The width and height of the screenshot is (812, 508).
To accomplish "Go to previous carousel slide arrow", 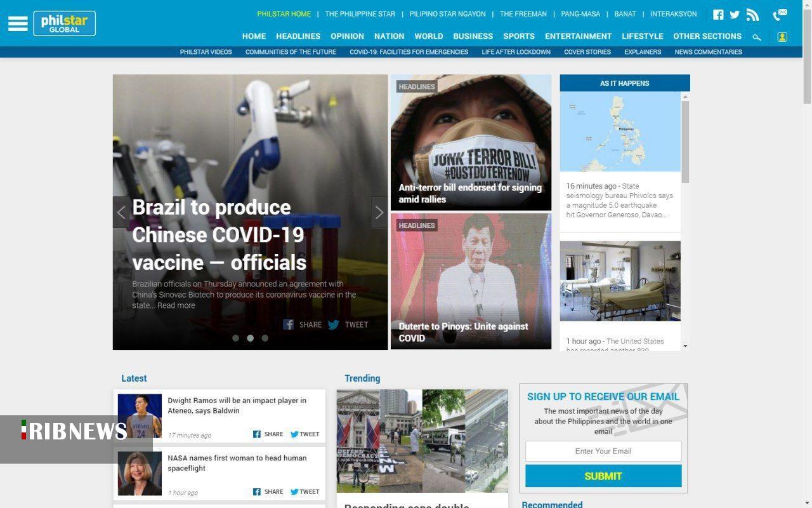I will 121,213.
